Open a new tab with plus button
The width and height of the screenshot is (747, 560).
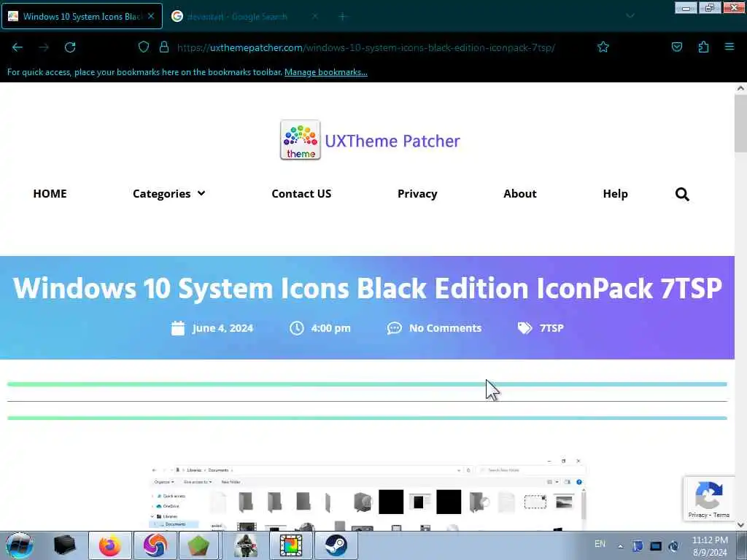click(x=343, y=17)
